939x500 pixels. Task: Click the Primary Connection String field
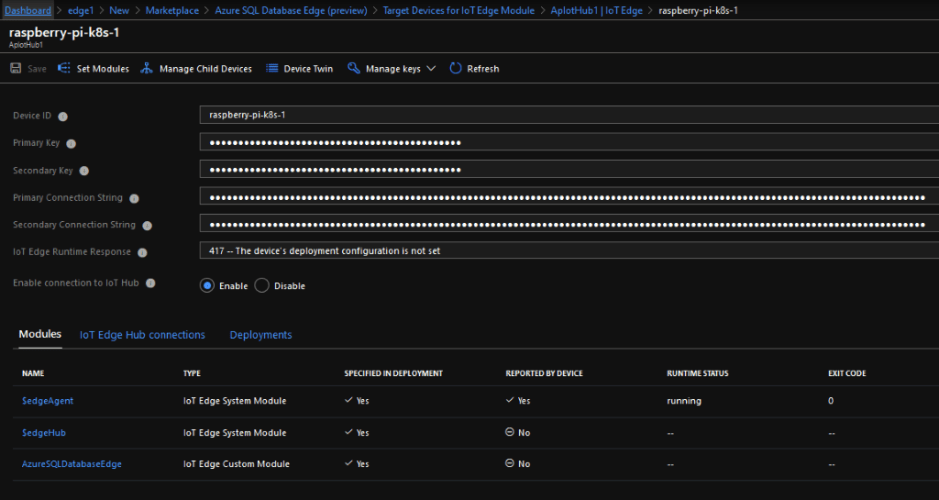pos(568,197)
